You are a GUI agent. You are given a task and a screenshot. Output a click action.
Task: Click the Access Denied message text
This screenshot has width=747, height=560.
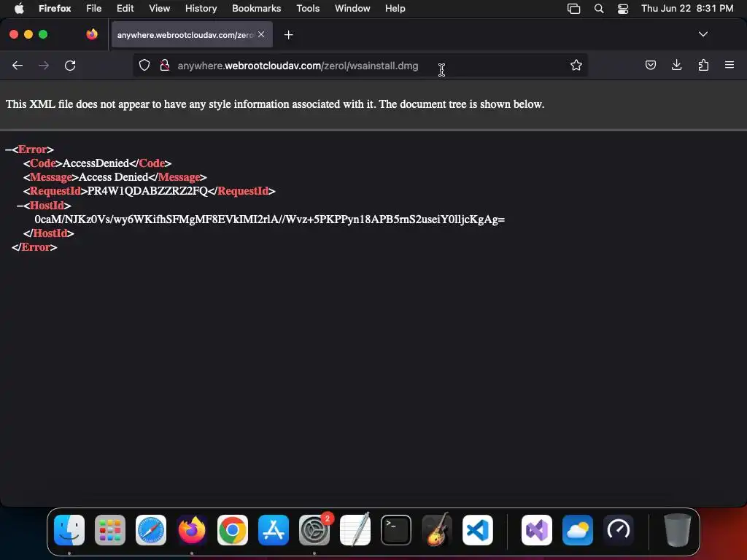tap(113, 177)
